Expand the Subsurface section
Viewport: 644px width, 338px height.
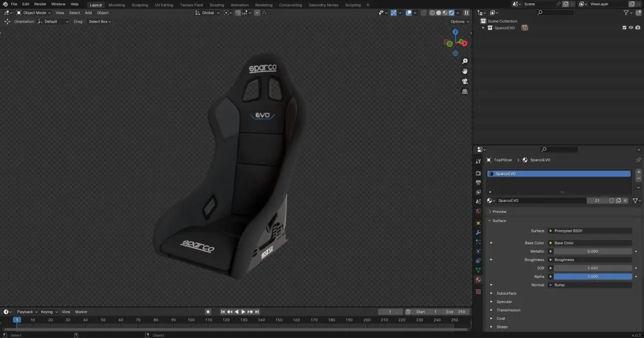pos(491,293)
